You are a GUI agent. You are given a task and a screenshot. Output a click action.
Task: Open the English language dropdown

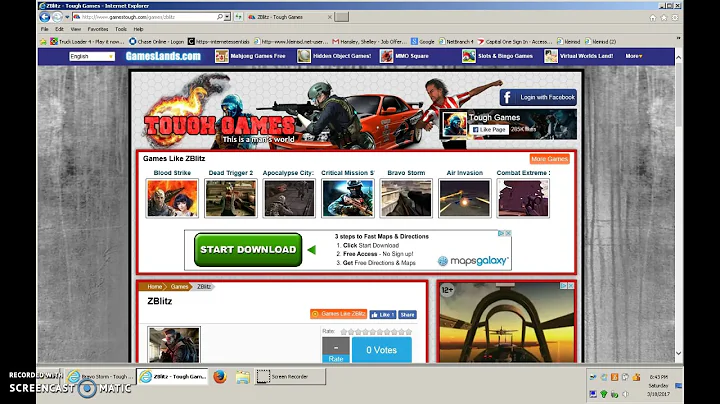(x=92, y=56)
